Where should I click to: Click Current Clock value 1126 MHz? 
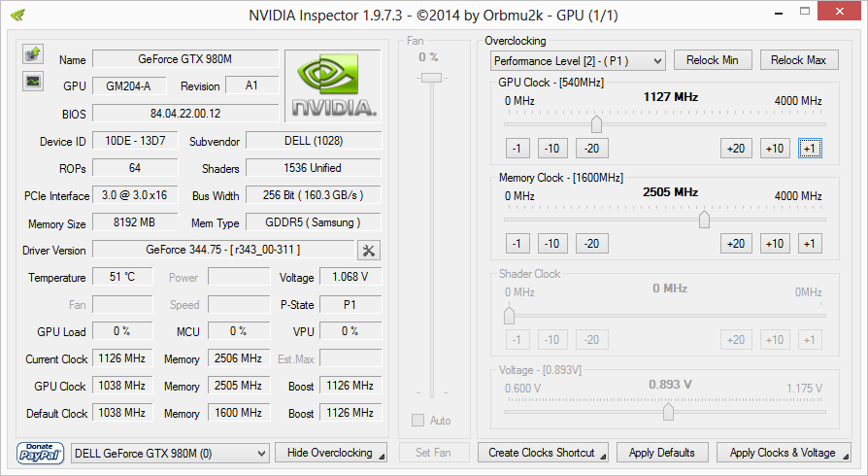click(122, 357)
